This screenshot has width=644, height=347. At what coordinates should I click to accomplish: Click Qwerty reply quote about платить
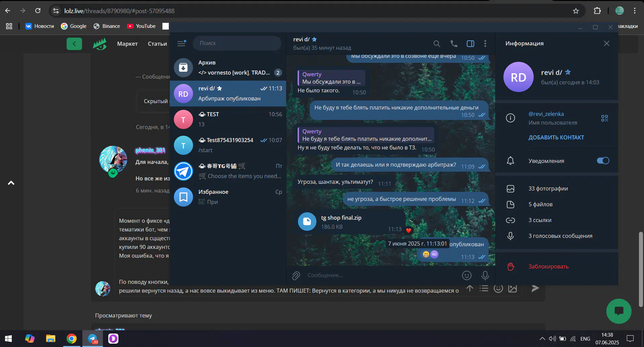[366, 135]
